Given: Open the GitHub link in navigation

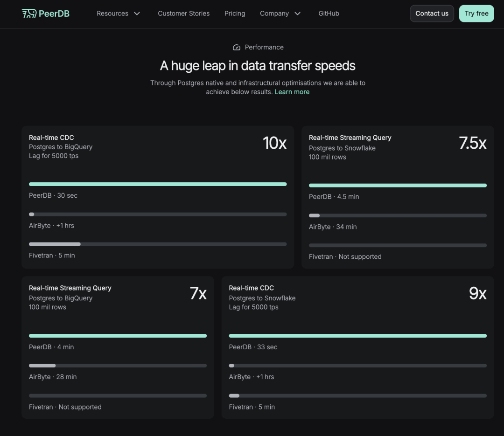Looking at the screenshot, I should pos(329,14).
